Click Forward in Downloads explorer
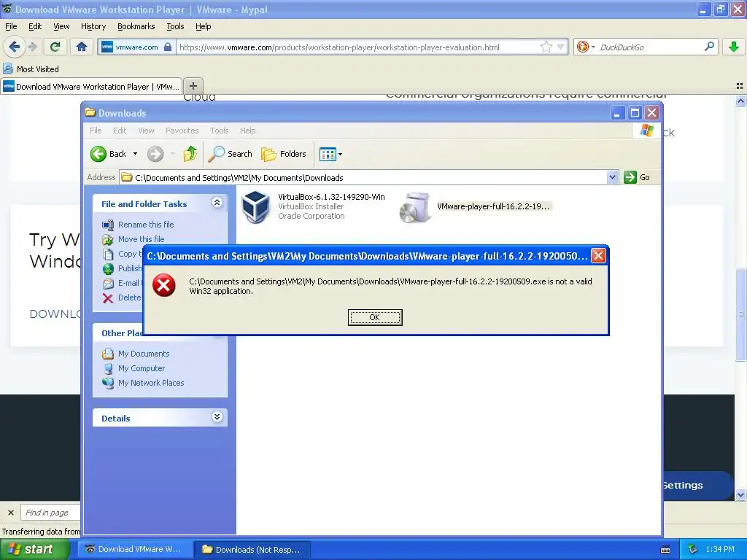The image size is (747, 560). 155,154
